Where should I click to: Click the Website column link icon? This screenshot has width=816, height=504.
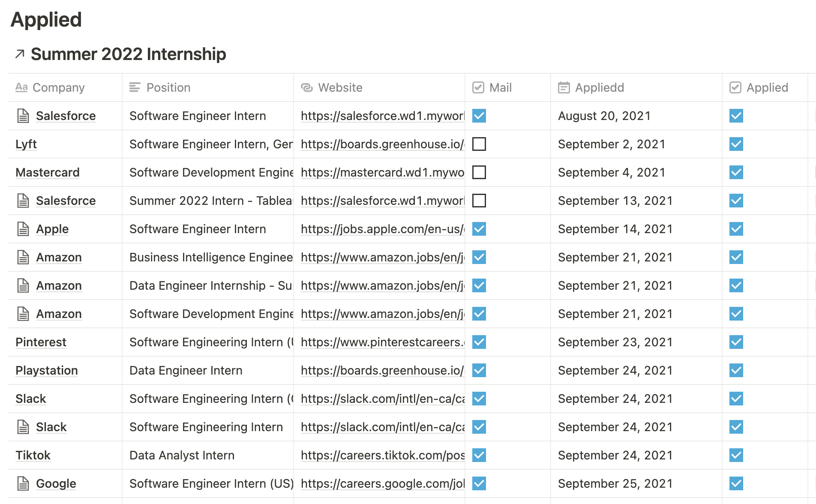pos(307,87)
